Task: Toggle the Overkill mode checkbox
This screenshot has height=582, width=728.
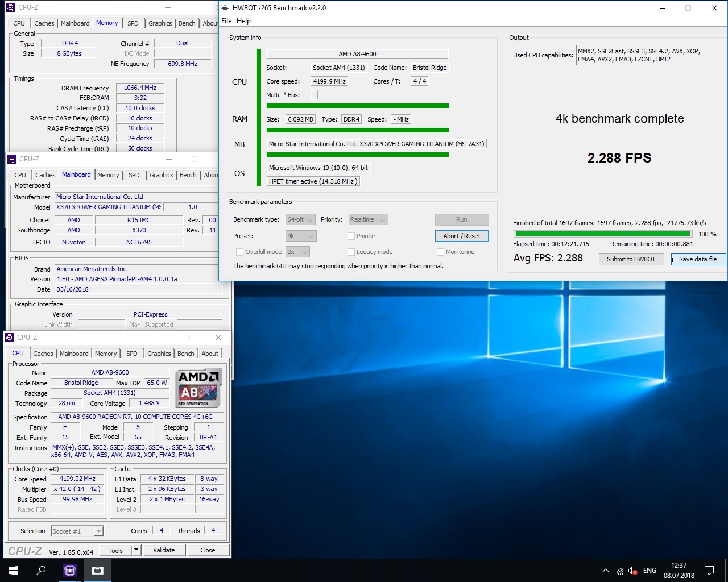Action: pyautogui.click(x=239, y=252)
